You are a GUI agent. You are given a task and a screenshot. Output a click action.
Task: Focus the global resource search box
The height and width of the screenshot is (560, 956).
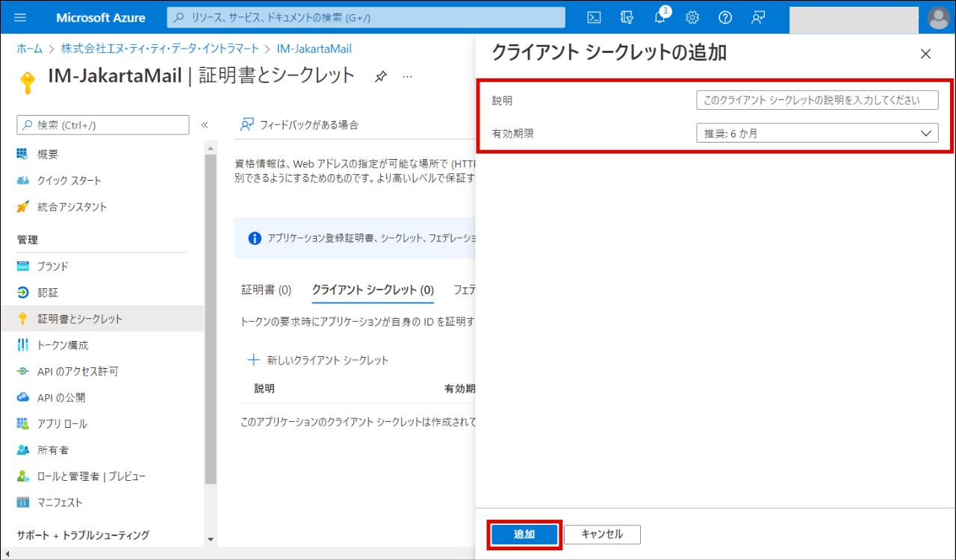366,17
